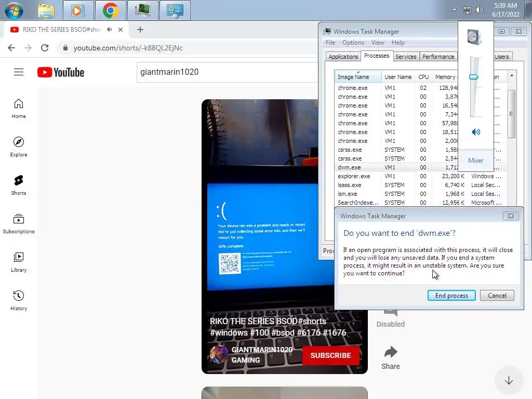The image size is (532, 399).
Task: Toggle mute with blue speaker button
Action: click(x=476, y=131)
